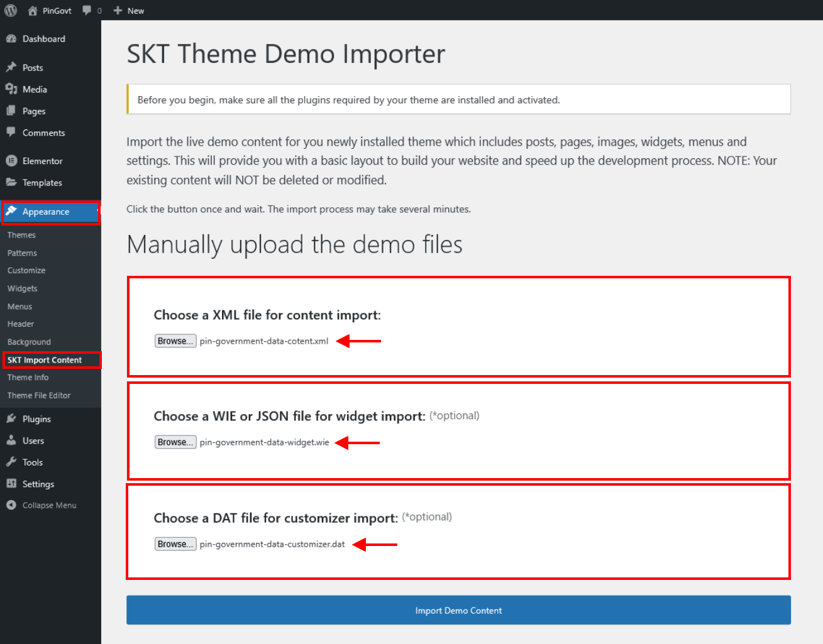This screenshot has height=644, width=823.
Task: Click the Media icon in sidebar
Action: click(x=11, y=89)
